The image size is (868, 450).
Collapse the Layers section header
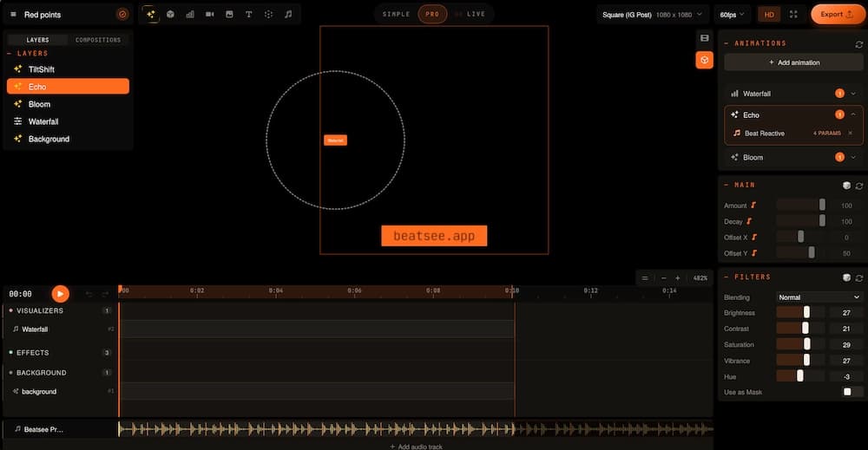(28, 54)
